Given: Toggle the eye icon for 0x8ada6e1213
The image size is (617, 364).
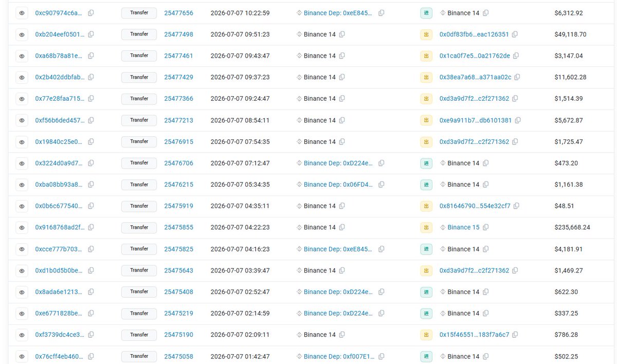Looking at the screenshot, I should [22, 292].
